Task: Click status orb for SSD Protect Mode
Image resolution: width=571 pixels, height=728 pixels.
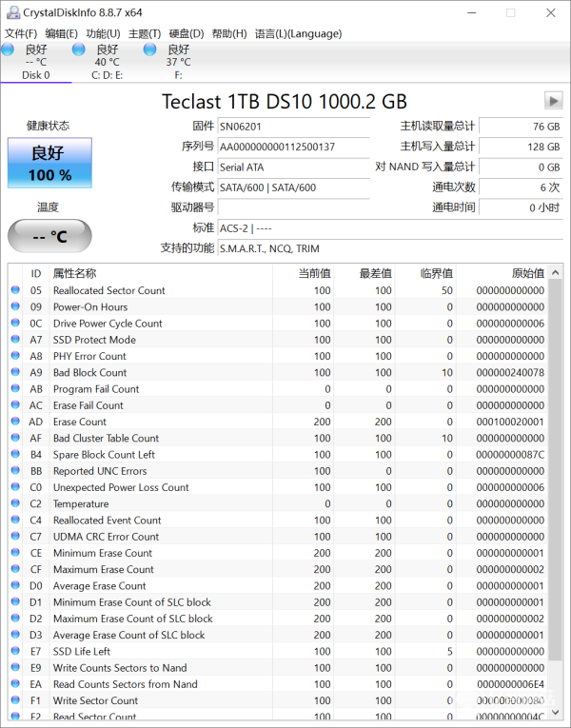Action: (15, 339)
